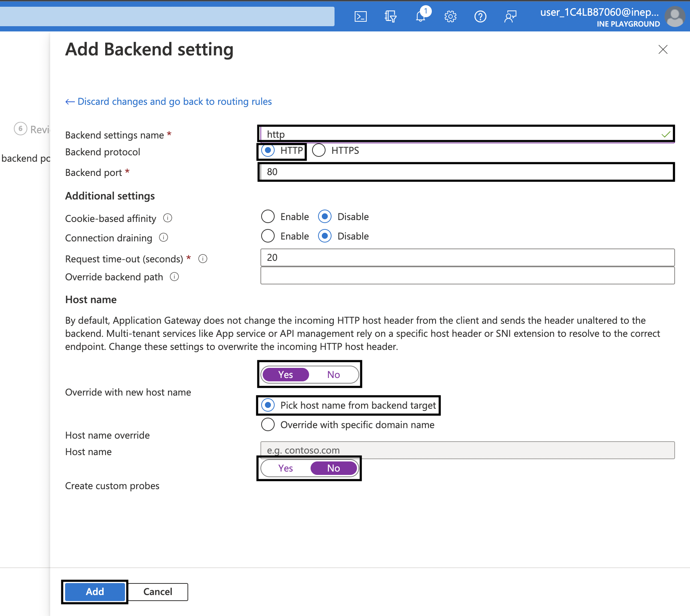
Task: Open the Directories and subscriptions filter icon
Action: click(390, 16)
